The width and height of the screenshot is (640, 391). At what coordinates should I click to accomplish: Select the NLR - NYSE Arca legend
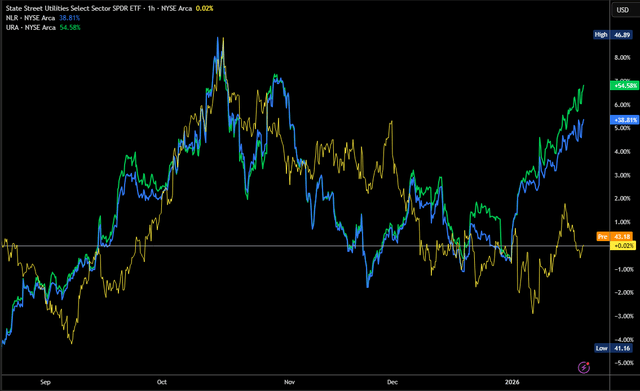[x=30, y=18]
